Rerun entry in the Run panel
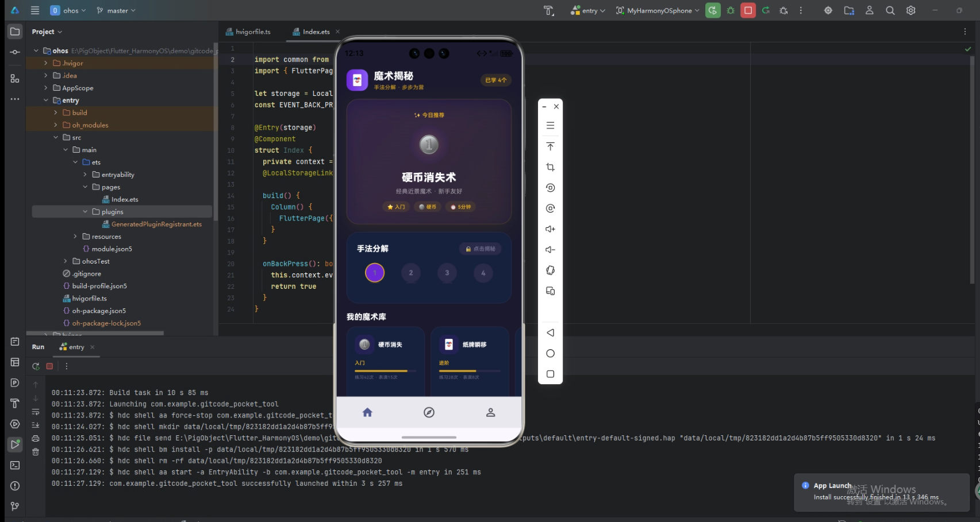Image resolution: width=980 pixels, height=522 pixels. click(x=36, y=366)
